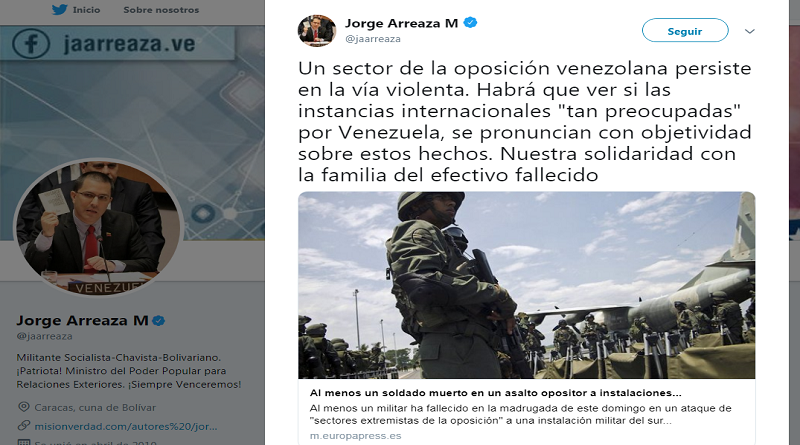Click the jaarreaza.ve banner text
The width and height of the screenshot is (800, 445).
[129, 44]
